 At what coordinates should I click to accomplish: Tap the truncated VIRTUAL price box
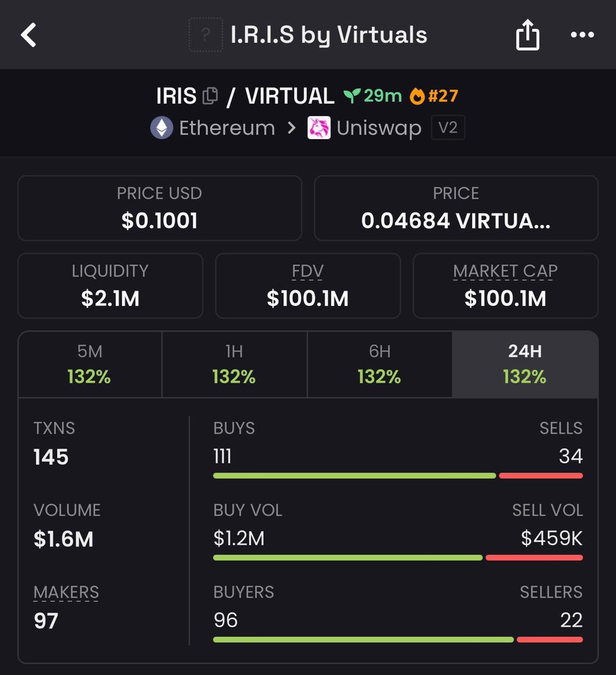point(456,208)
